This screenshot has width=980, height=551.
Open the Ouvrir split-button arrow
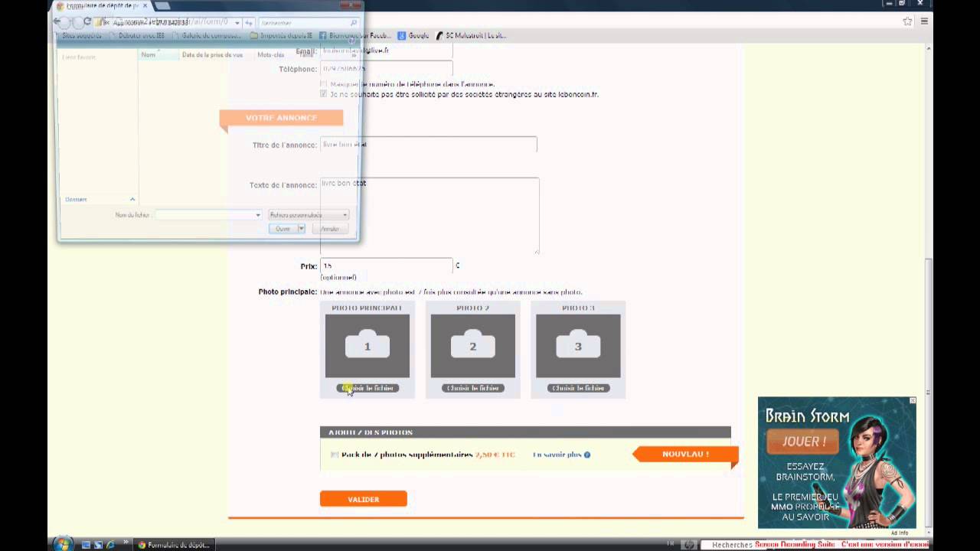[x=301, y=229]
